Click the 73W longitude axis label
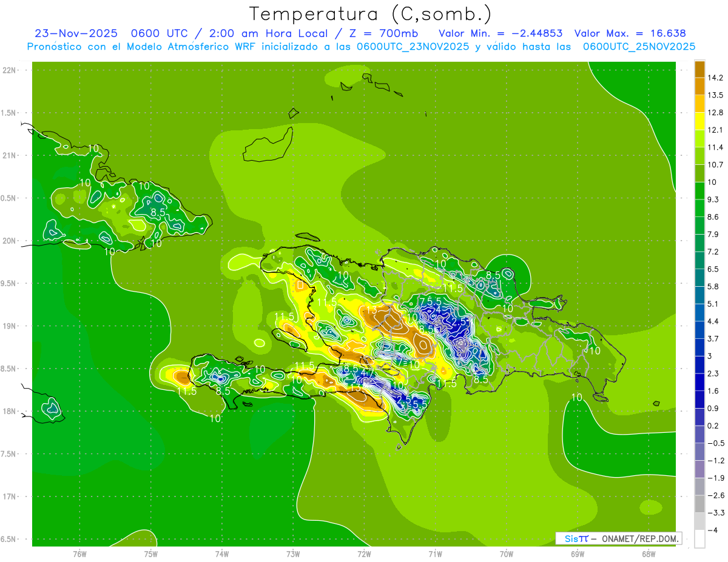The height and width of the screenshot is (562, 728). click(x=293, y=554)
